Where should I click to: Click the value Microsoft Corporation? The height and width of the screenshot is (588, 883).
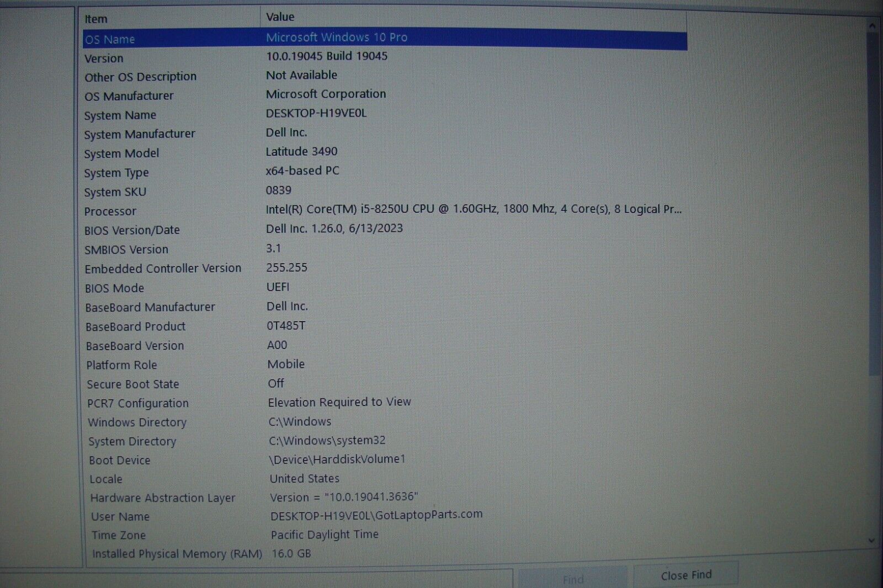[326, 94]
